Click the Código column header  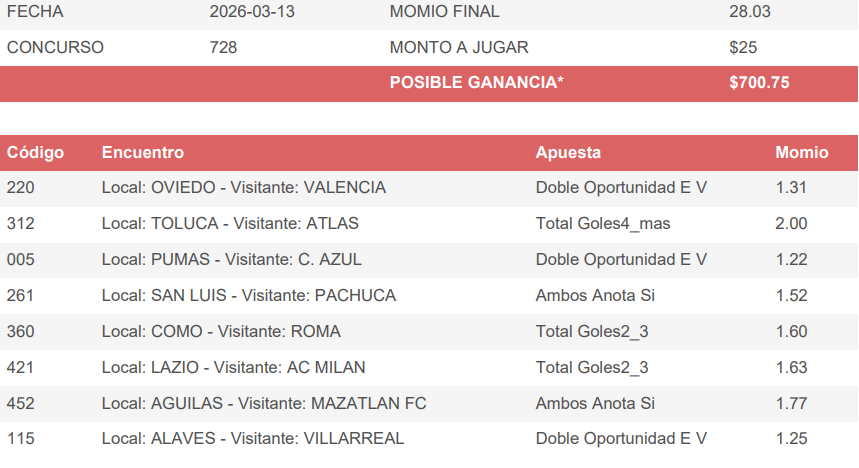coord(35,153)
